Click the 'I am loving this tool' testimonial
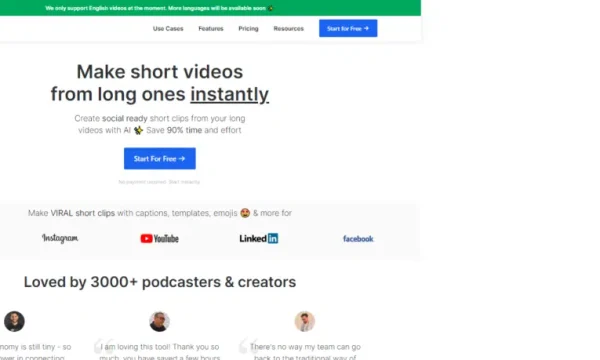This screenshot has width=600, height=360. point(160,352)
